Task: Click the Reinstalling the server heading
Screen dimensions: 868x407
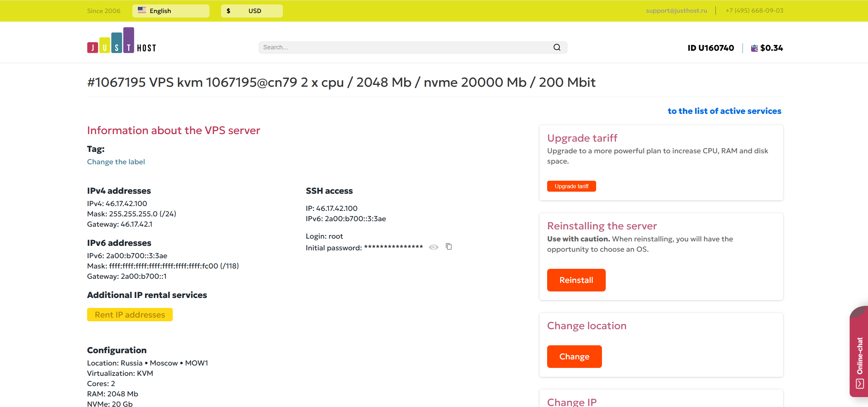Action: tap(602, 226)
